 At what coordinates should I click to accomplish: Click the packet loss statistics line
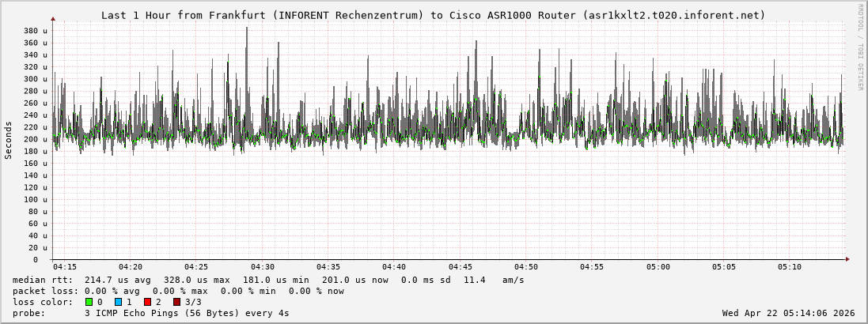click(178, 291)
